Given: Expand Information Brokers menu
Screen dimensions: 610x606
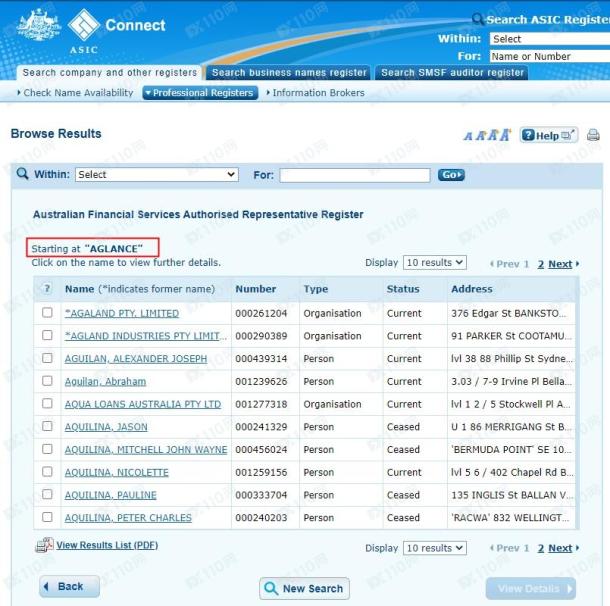Looking at the screenshot, I should [316, 93].
